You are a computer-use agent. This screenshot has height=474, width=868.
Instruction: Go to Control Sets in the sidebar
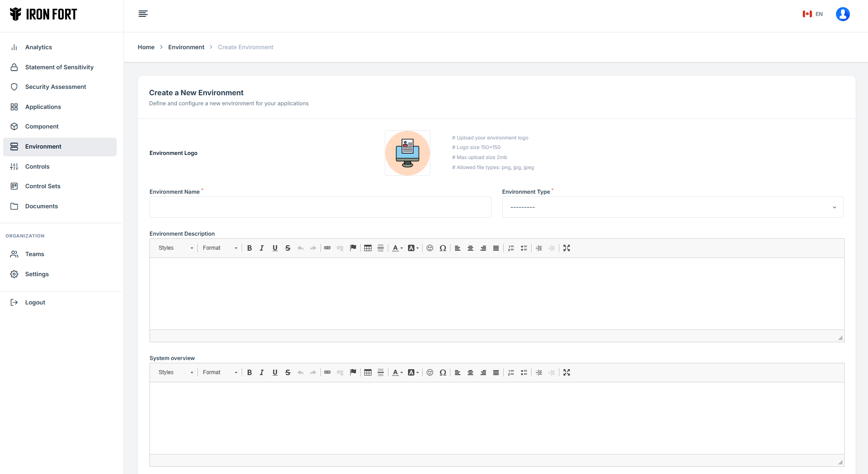pos(42,186)
